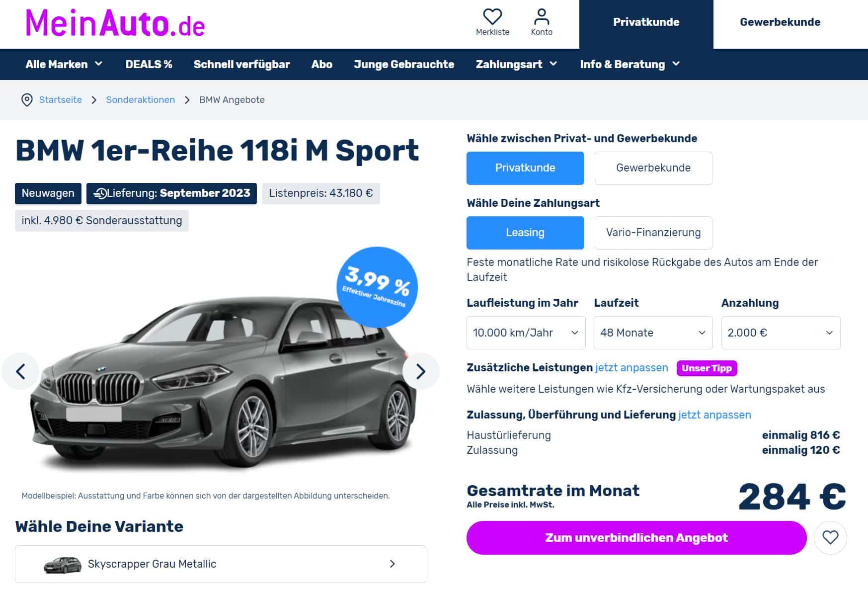Screen dimensions: 868x594
Task: Select Gewerbekunde customer type option
Action: [653, 168]
